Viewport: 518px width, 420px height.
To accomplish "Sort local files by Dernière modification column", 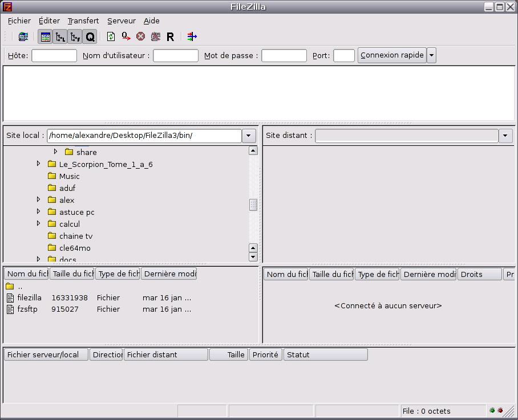I will [x=169, y=274].
